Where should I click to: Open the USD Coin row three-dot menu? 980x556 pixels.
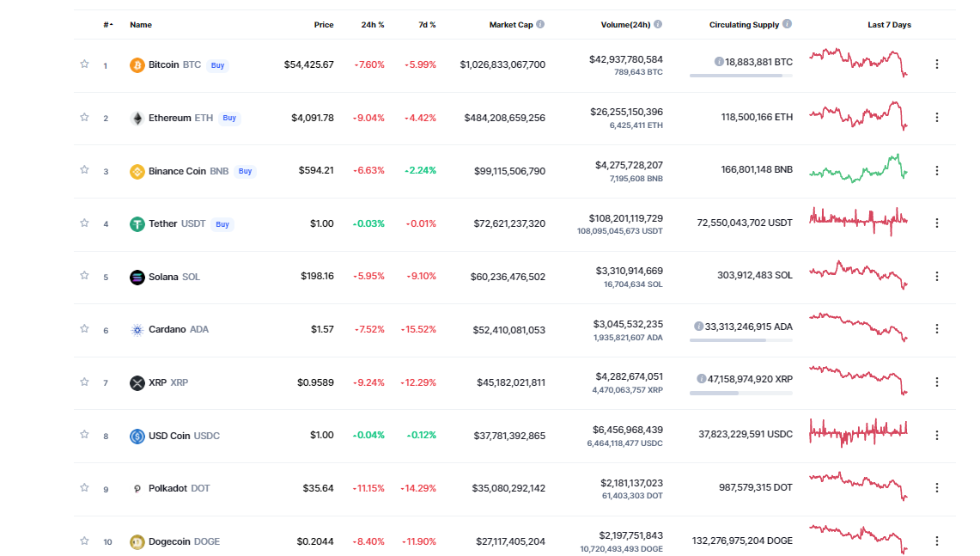pyautogui.click(x=936, y=435)
